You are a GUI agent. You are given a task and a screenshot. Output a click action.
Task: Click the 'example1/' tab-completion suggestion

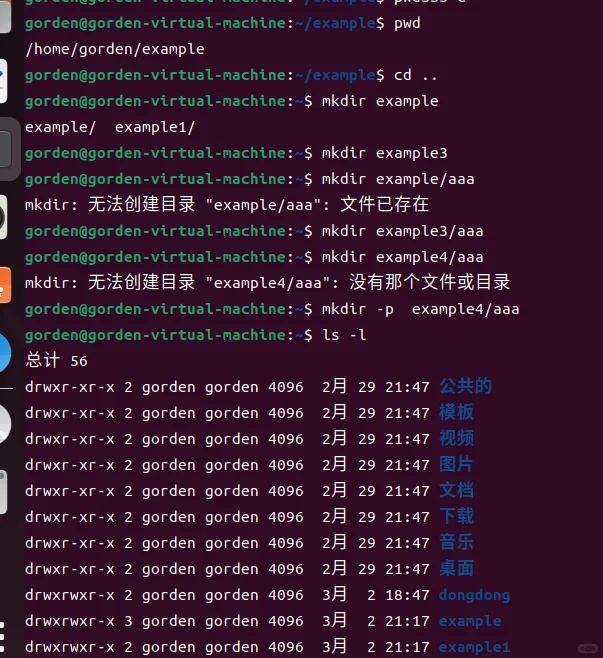155,127
